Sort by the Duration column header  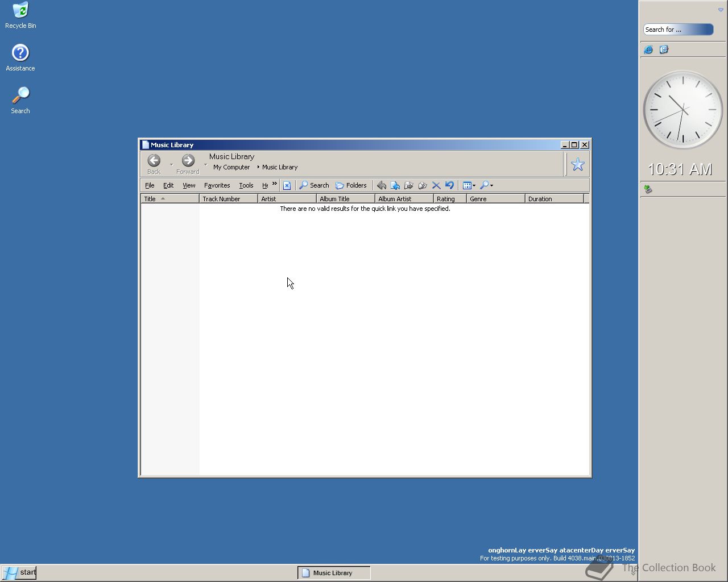click(555, 199)
